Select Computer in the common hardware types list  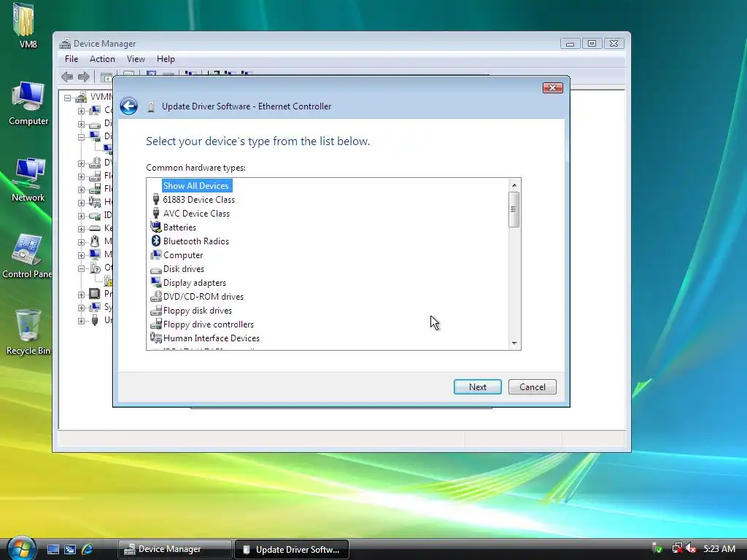pos(183,254)
